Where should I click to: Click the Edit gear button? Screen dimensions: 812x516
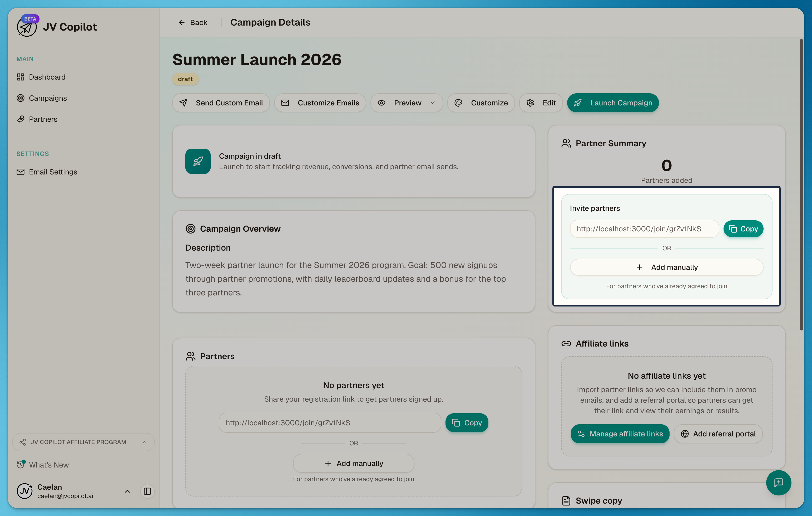pos(541,103)
